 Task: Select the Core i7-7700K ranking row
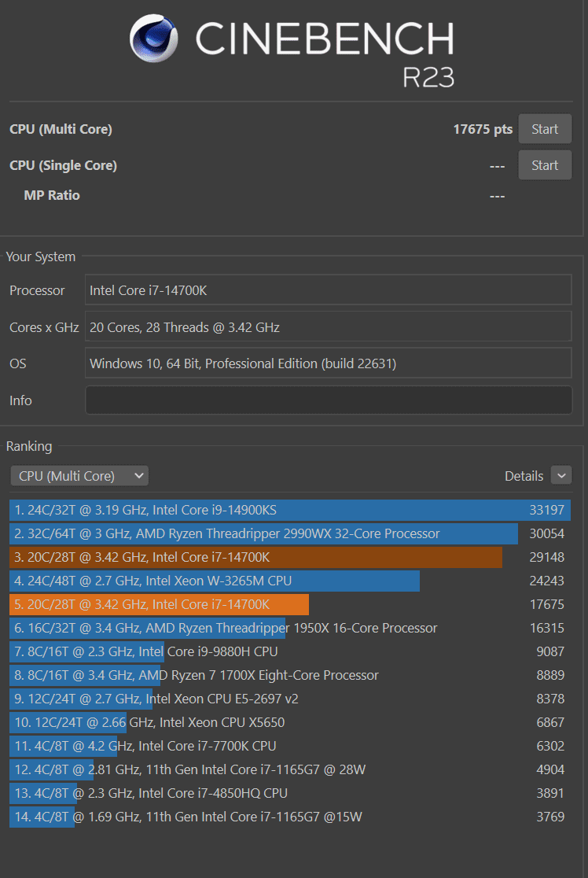click(x=290, y=746)
